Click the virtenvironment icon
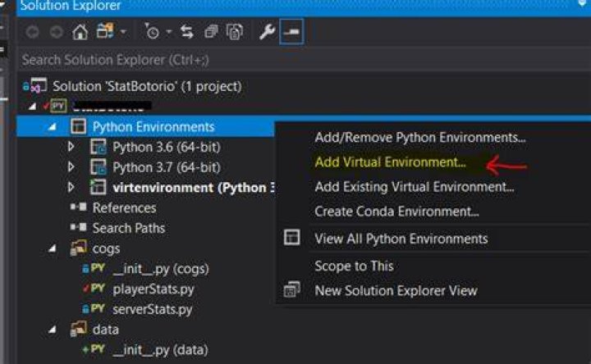591x364 pixels. pyautogui.click(x=98, y=187)
